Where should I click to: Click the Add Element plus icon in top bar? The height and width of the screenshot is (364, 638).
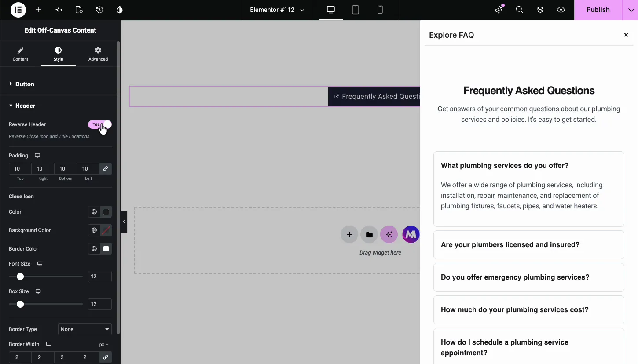pyautogui.click(x=39, y=10)
